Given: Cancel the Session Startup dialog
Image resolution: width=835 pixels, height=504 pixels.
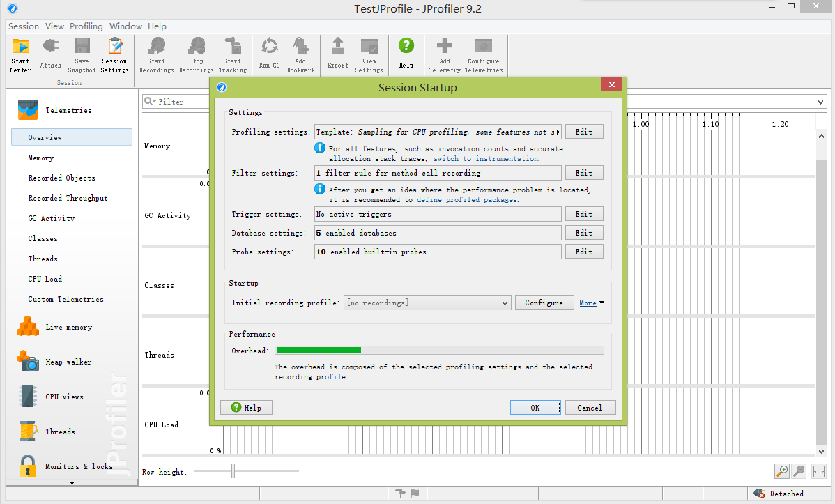Looking at the screenshot, I should click(x=590, y=408).
